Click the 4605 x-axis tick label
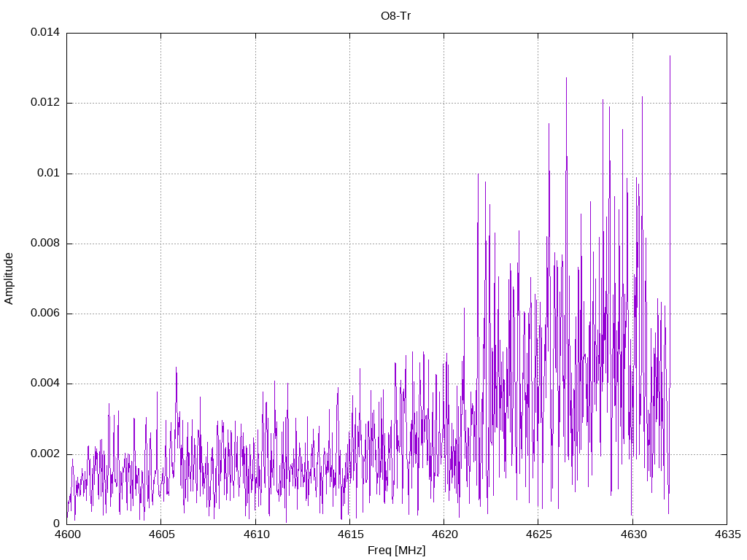 [x=161, y=534]
